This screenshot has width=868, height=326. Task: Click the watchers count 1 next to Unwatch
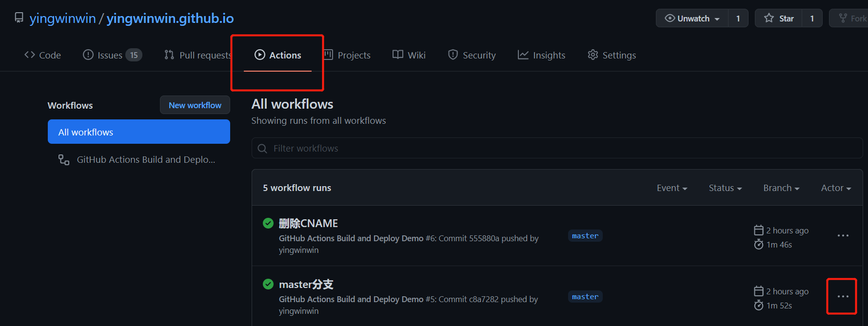click(738, 19)
